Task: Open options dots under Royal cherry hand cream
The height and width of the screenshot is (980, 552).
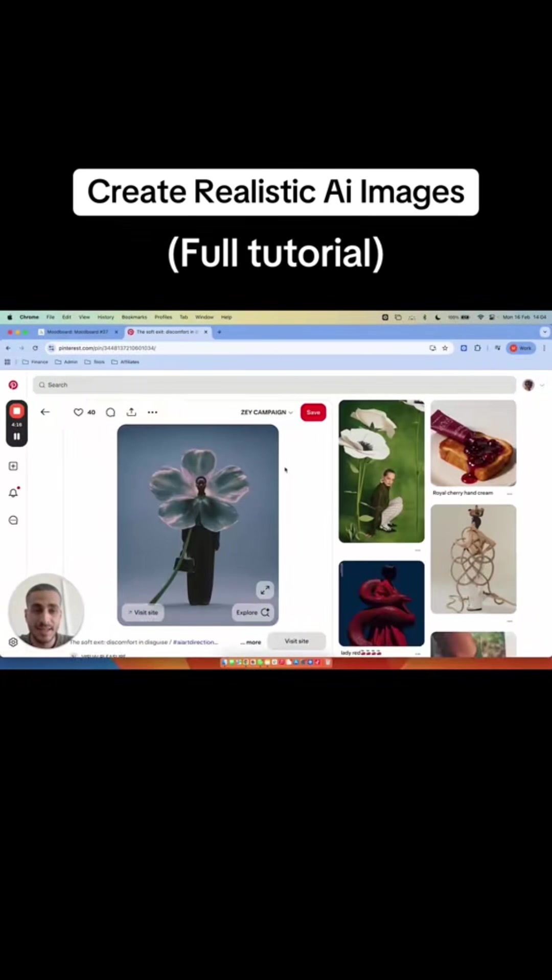Action: (510, 494)
